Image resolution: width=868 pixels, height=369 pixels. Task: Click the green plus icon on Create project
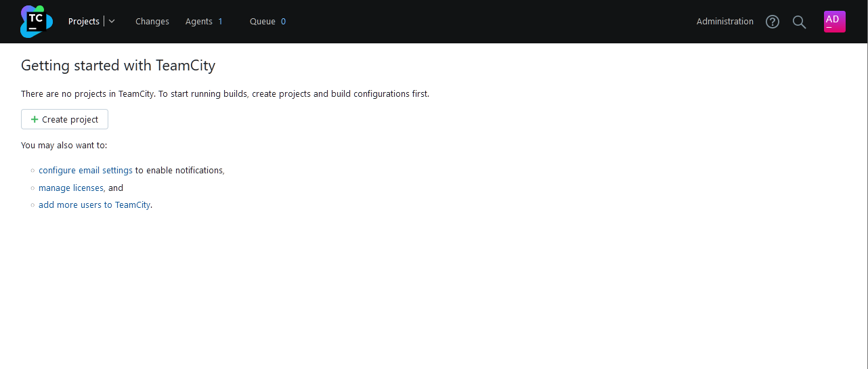(x=35, y=120)
